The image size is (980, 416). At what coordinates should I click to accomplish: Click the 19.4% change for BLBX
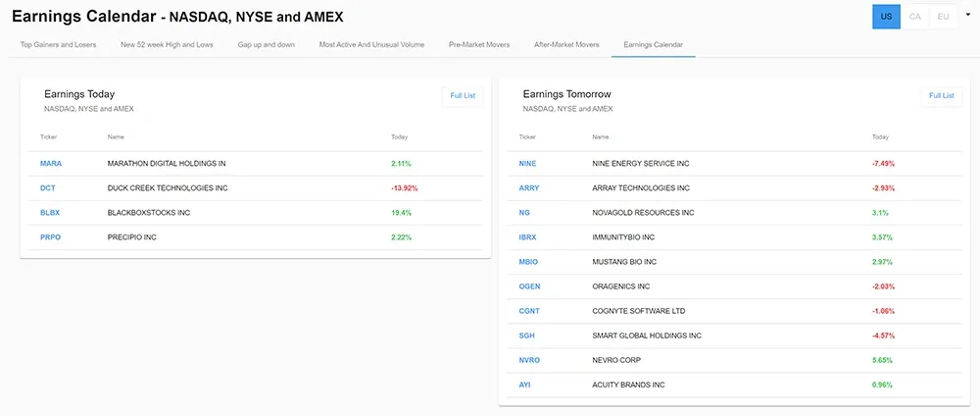pyautogui.click(x=401, y=213)
